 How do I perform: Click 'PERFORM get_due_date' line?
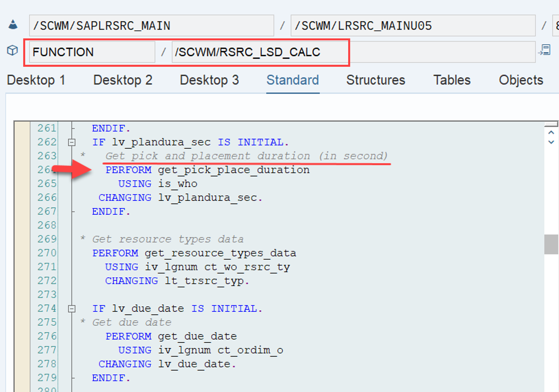[171, 336]
